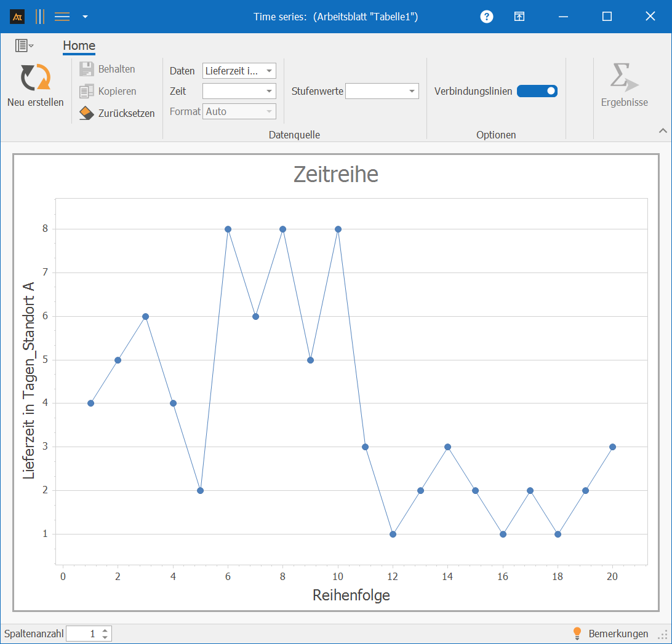Viewport: 672px width, 644px height.
Task: Open the help question mark icon
Action: point(487,17)
